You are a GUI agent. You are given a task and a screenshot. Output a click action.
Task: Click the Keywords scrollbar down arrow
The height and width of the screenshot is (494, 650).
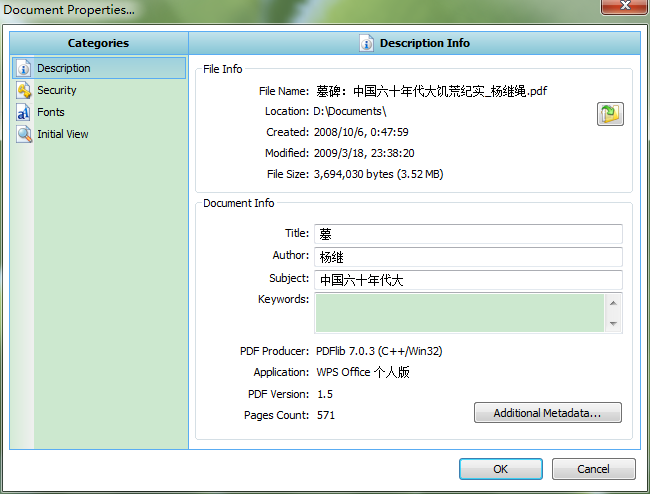613,323
